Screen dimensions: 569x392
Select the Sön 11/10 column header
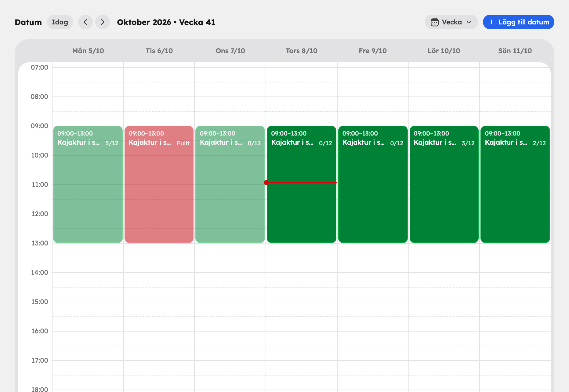515,51
